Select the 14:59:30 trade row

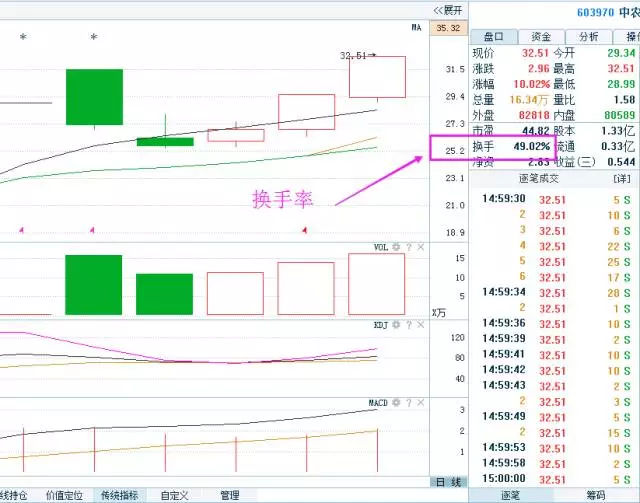tap(556, 199)
